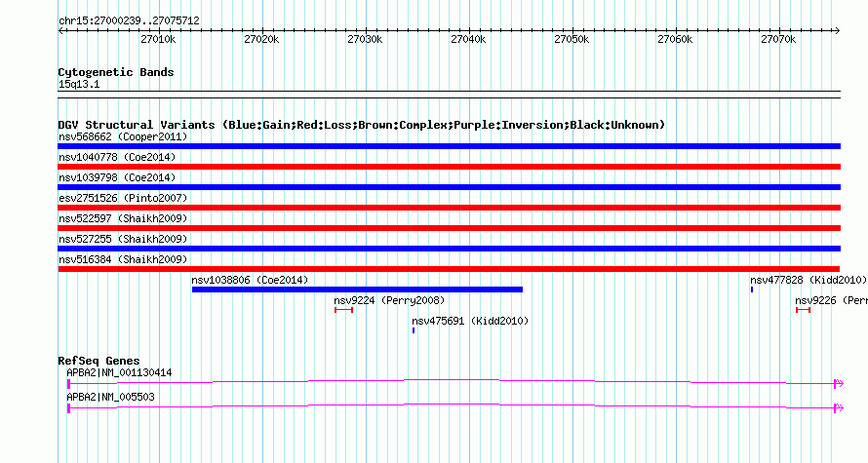Viewport: 868px width, 463px height.
Task: Click the 15q13.1 band label
Action: tap(79, 85)
